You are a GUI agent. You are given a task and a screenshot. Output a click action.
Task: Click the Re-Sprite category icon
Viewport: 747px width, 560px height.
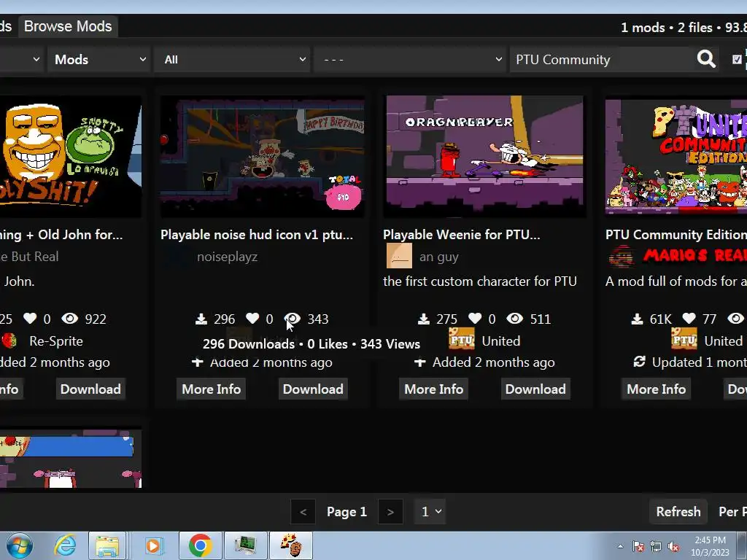tap(9, 341)
